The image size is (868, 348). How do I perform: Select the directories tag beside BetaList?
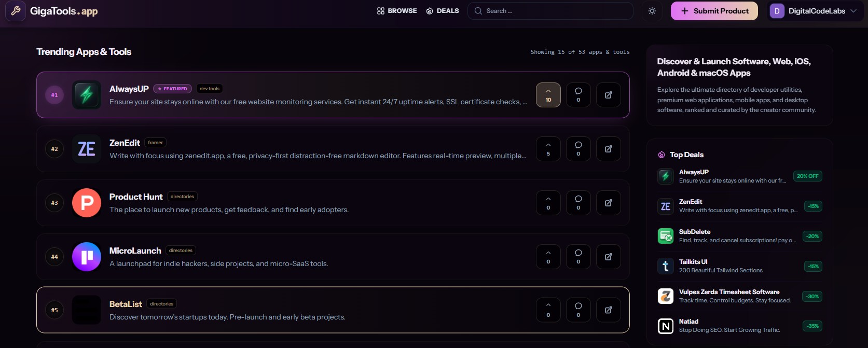(x=162, y=304)
